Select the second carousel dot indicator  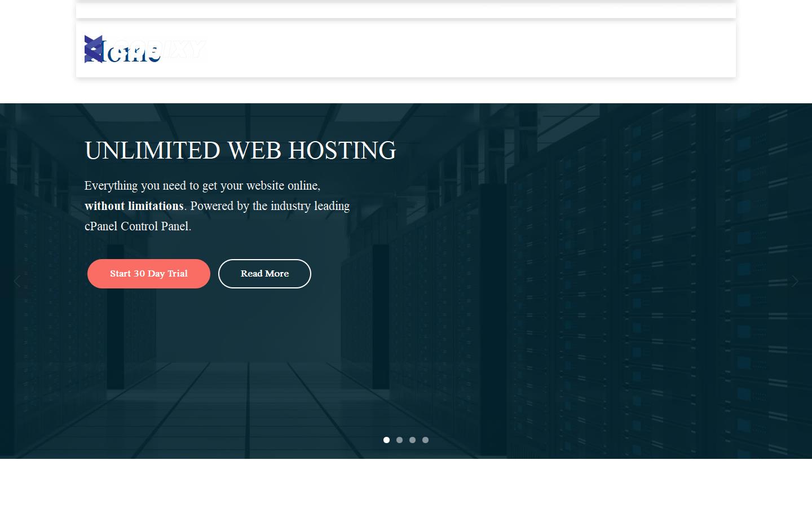(400, 440)
